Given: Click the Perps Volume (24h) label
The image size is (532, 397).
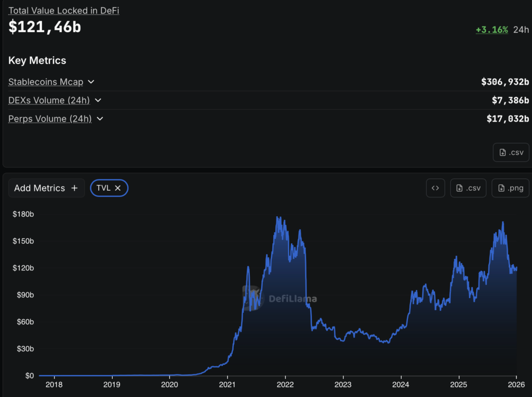Looking at the screenshot, I should 50,118.
